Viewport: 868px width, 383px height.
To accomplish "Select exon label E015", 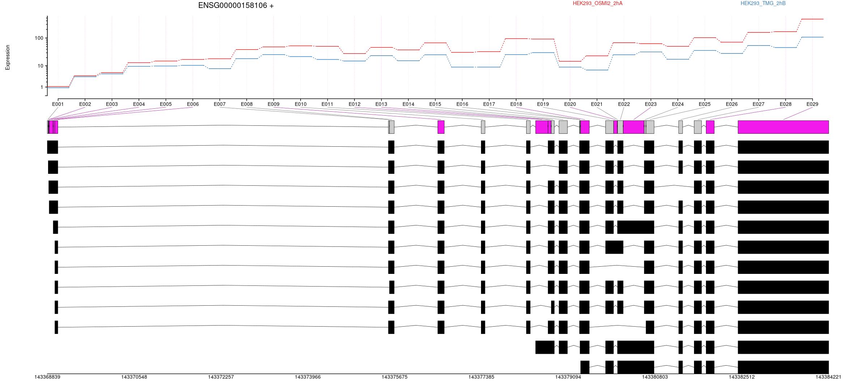I will (435, 104).
